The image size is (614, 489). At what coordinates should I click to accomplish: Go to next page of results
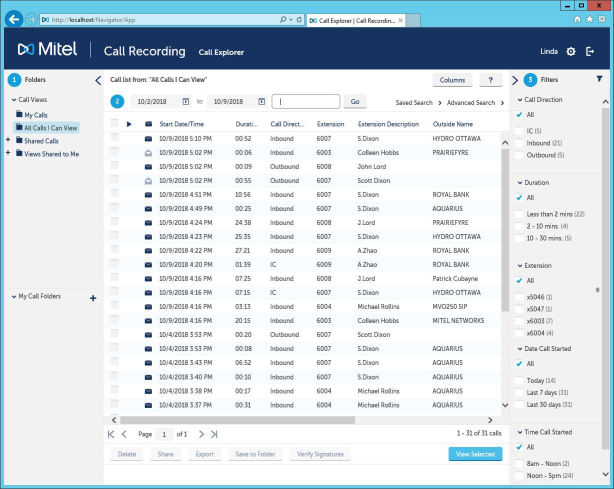201,434
